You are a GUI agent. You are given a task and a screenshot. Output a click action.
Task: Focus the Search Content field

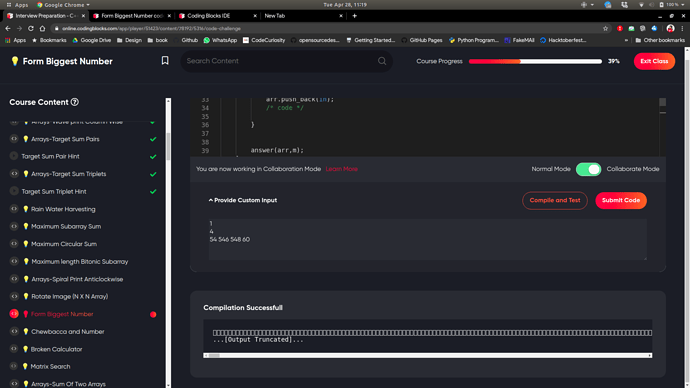[286, 61]
